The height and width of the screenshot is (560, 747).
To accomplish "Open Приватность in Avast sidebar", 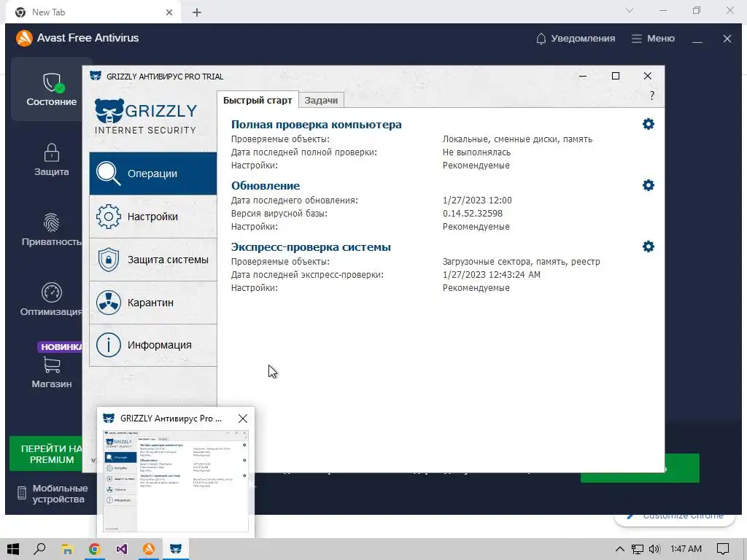I will tap(52, 230).
